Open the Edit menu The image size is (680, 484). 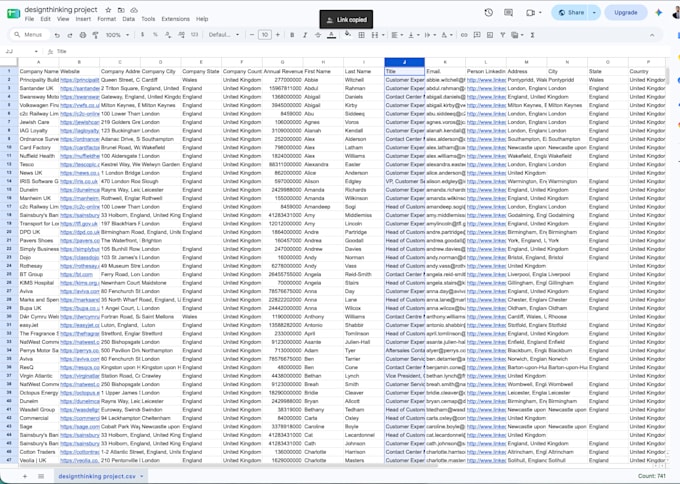point(45,19)
